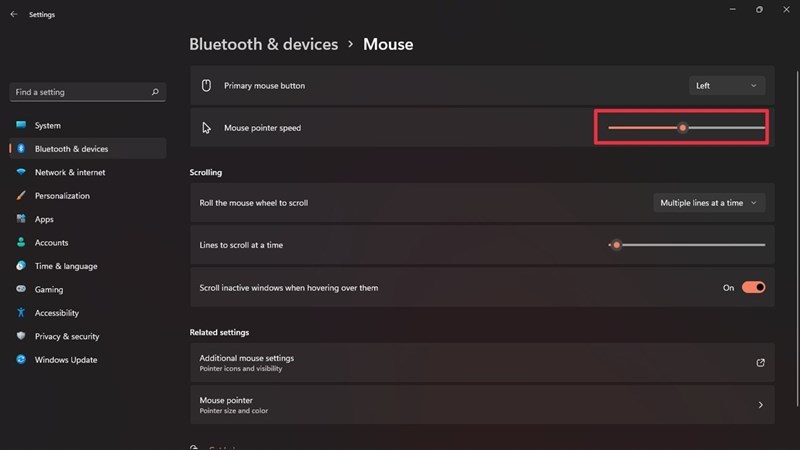Click the System monitor icon in sidebar
This screenshot has height=450, width=800.
(21, 125)
